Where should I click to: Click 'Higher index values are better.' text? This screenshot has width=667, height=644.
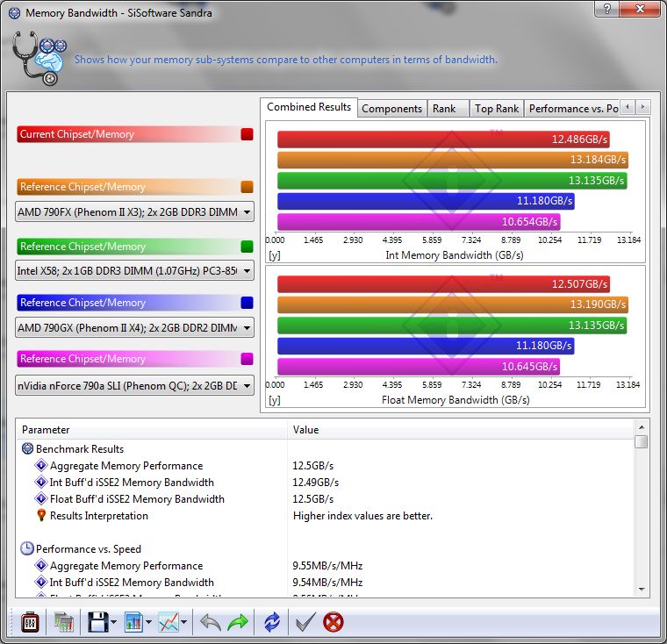pyautogui.click(x=362, y=516)
